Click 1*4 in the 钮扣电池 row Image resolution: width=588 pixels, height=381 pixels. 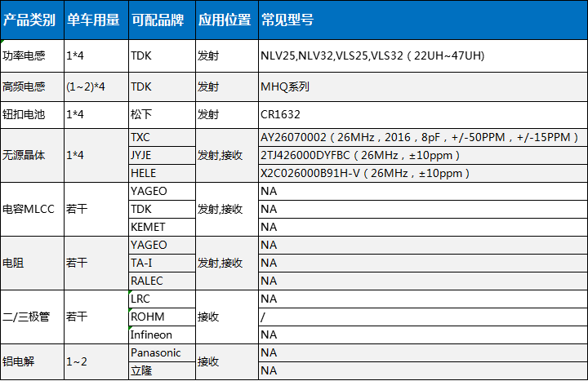[96, 115]
